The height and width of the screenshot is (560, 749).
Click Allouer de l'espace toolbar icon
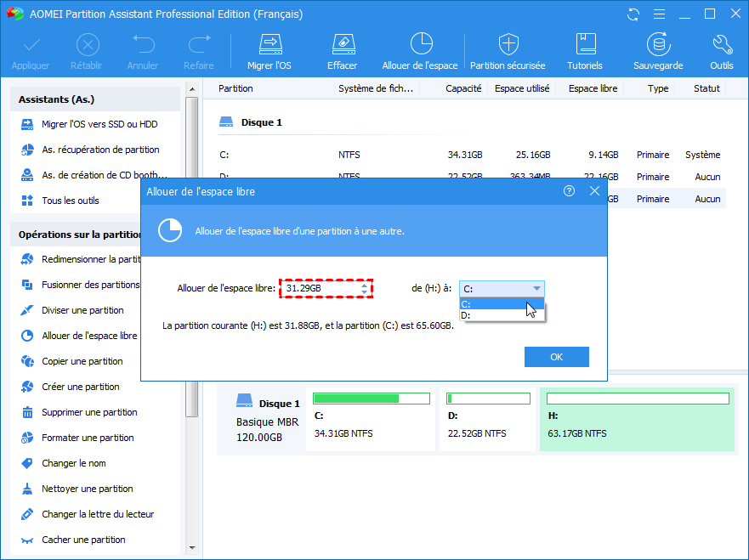[422, 44]
